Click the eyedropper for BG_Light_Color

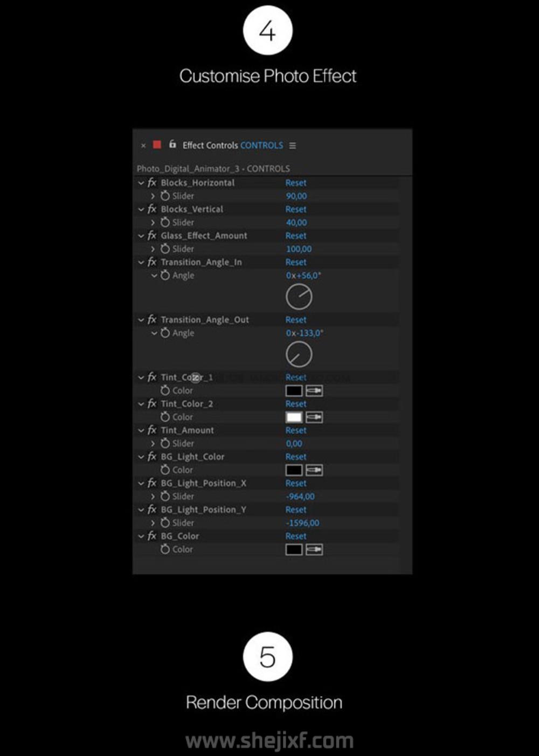[314, 470]
